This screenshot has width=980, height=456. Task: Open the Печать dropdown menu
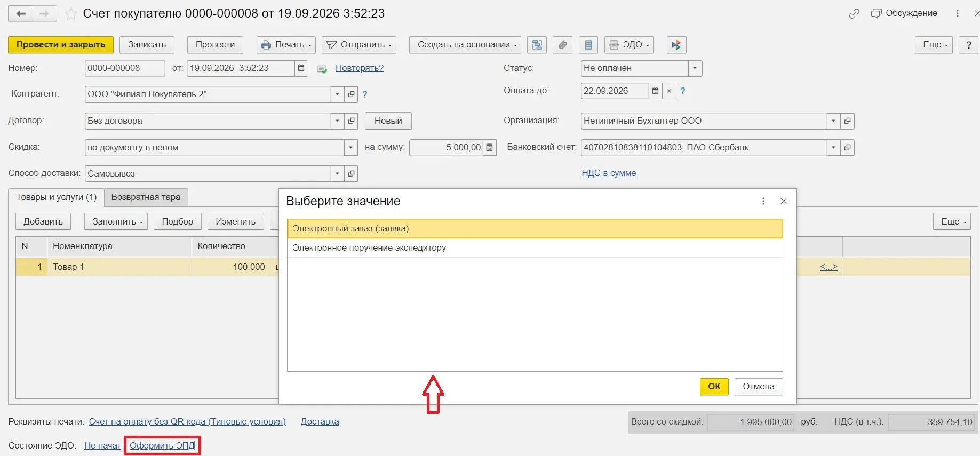click(286, 45)
